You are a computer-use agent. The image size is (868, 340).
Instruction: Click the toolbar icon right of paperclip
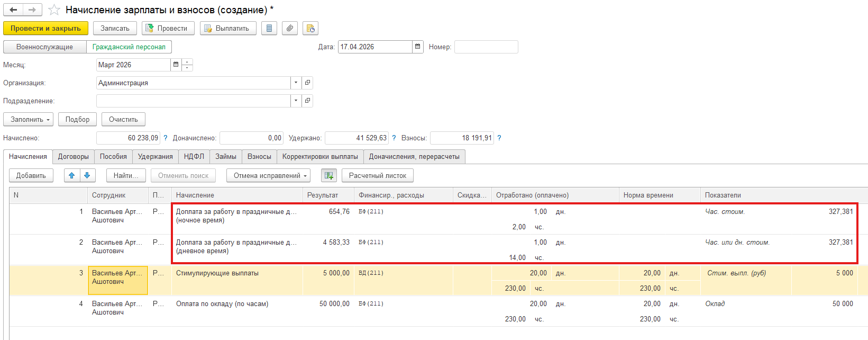pos(310,28)
